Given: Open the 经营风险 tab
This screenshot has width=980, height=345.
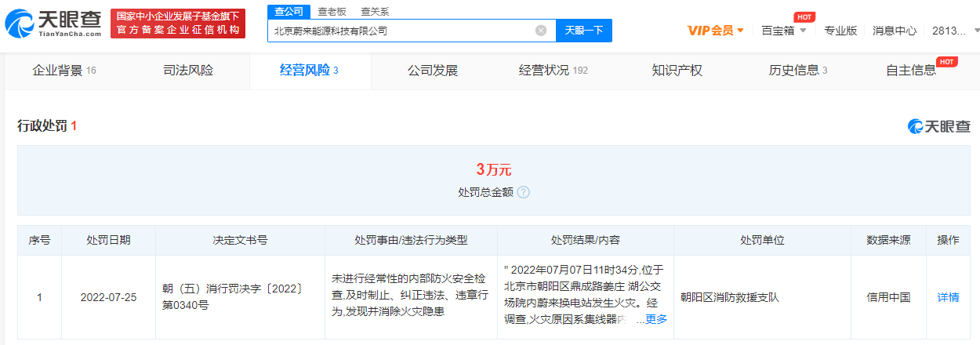Looking at the screenshot, I should (x=310, y=71).
